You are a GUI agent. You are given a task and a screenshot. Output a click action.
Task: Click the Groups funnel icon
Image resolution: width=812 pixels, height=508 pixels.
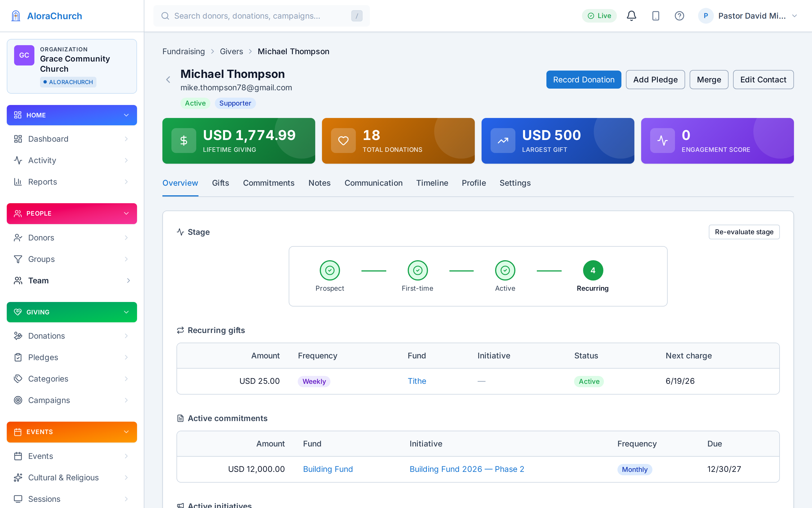(18, 259)
